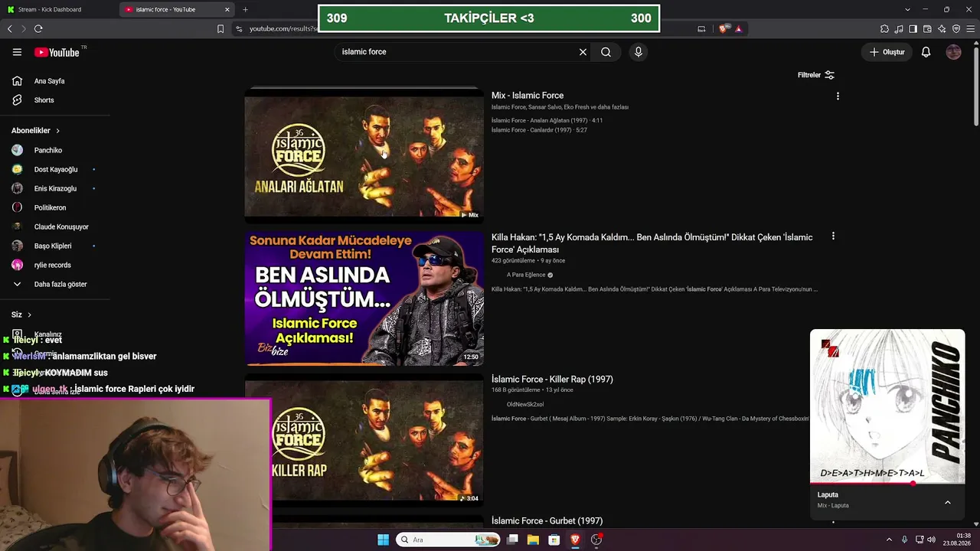Open the music note playlist icon

pyautogui.click(x=900, y=29)
